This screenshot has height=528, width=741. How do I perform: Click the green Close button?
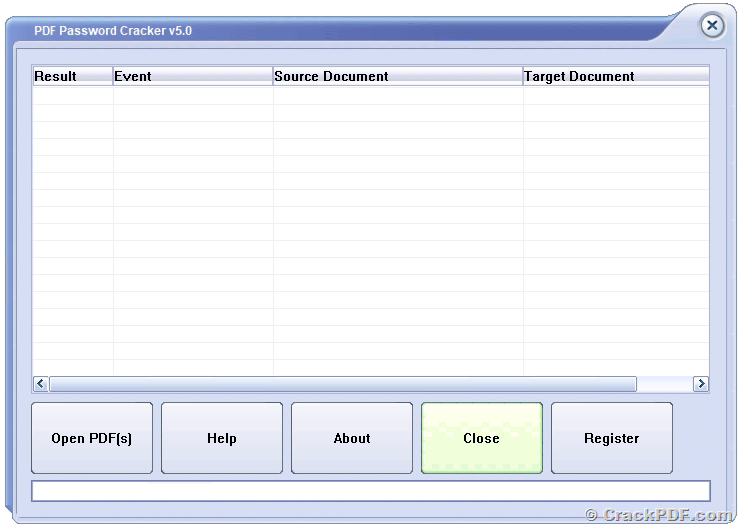(482, 438)
